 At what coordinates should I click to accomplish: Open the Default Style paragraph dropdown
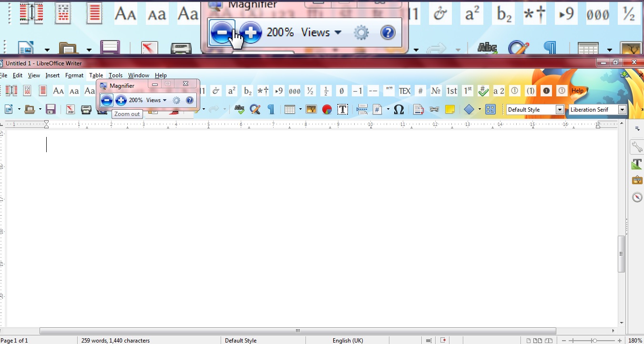tap(559, 109)
